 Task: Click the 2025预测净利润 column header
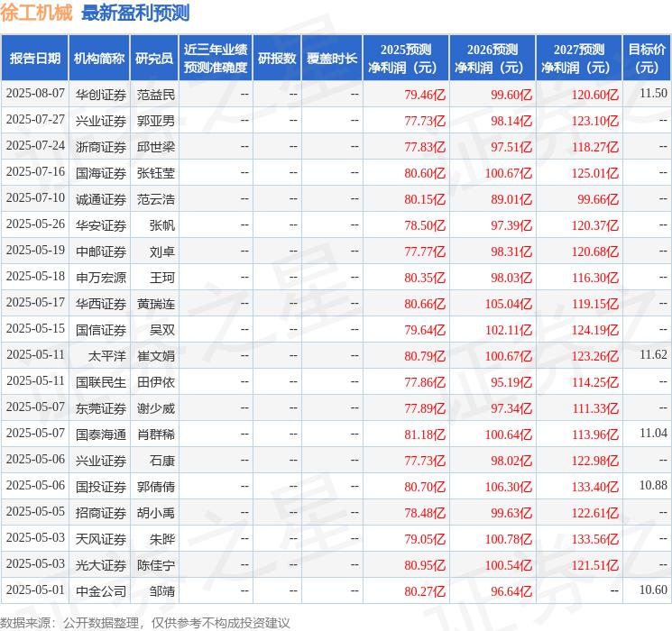(x=405, y=58)
